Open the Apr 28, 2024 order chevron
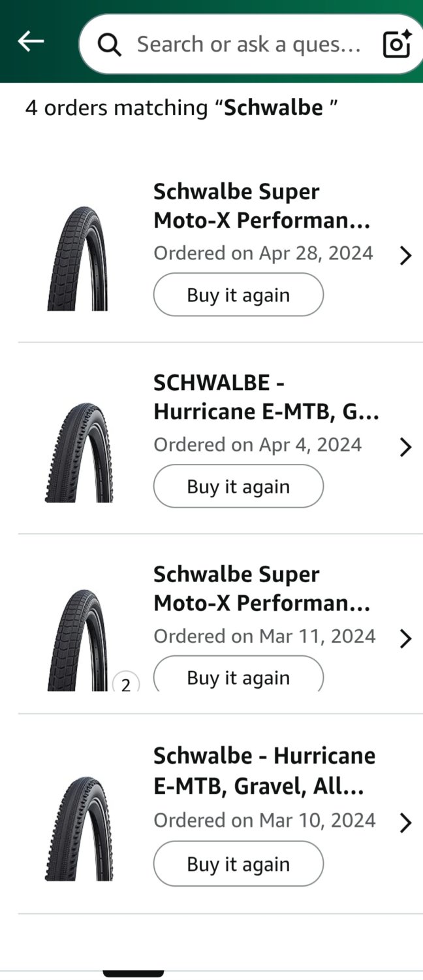423x980 pixels. click(x=405, y=255)
